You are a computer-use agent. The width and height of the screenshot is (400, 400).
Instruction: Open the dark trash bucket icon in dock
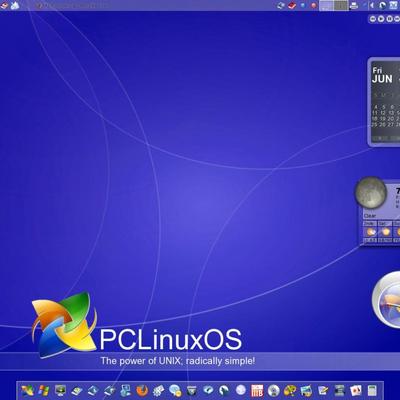pyautogui.click(x=191, y=390)
